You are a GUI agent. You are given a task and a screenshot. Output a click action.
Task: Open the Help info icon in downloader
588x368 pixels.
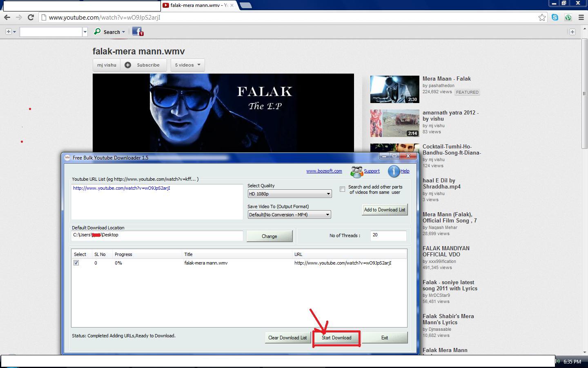tap(394, 171)
